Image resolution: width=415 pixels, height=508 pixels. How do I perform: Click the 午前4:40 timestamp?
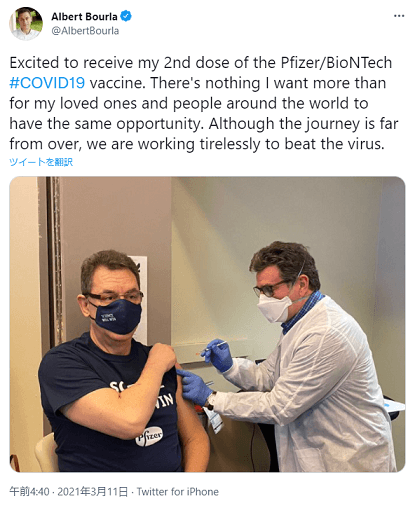29,491
